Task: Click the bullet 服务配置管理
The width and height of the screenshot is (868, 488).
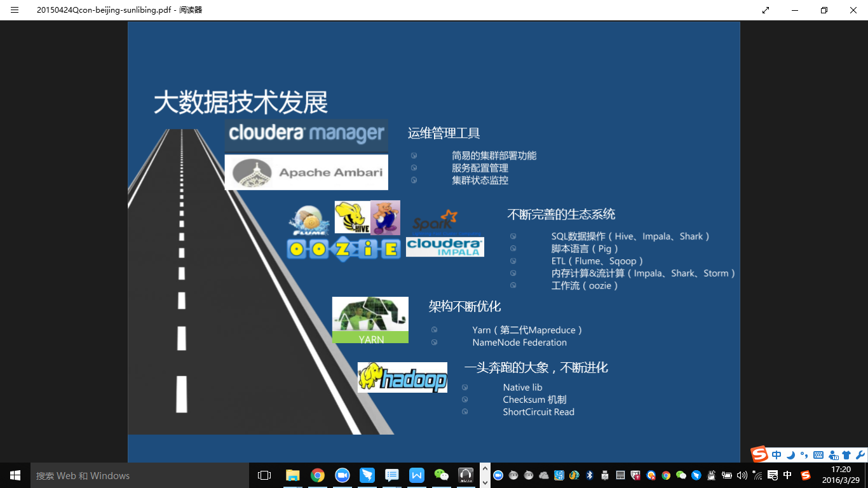Action: pyautogui.click(x=480, y=168)
